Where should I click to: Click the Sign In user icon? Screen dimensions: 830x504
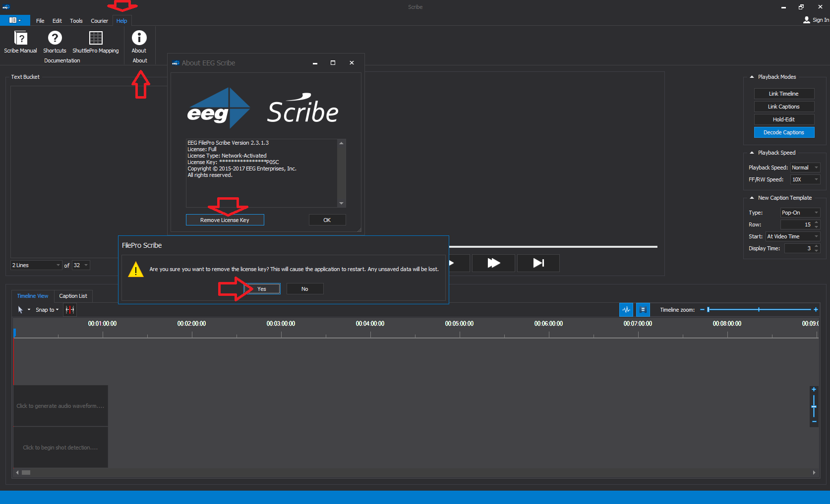point(807,20)
